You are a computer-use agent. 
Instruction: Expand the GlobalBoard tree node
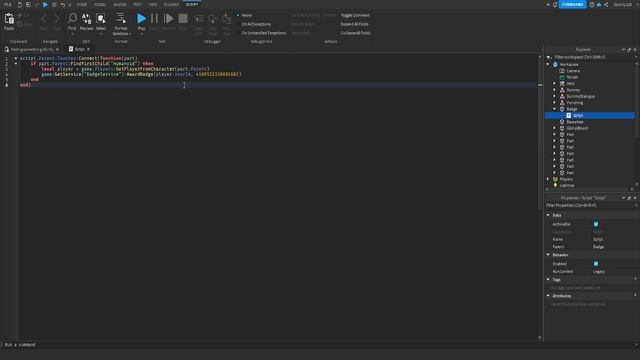click(555, 128)
